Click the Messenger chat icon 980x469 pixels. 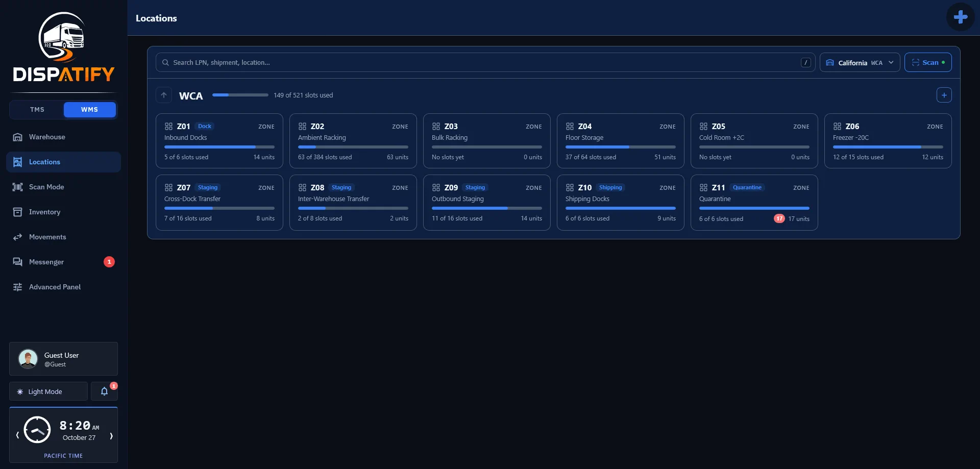click(x=17, y=262)
